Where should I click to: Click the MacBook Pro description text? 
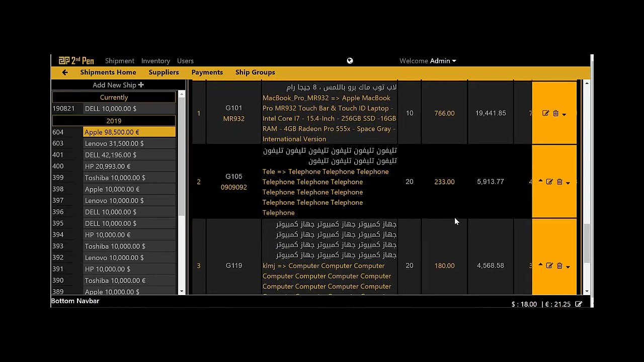click(329, 119)
